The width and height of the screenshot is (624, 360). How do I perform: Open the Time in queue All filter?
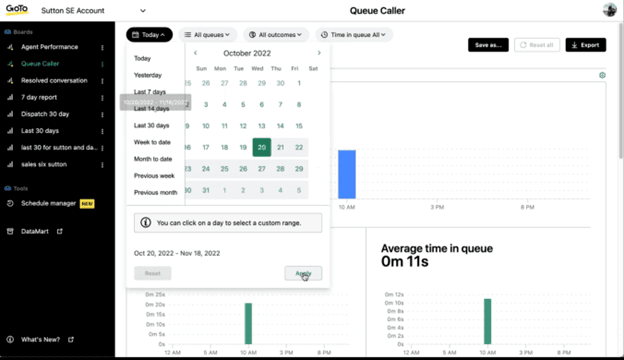tap(354, 35)
